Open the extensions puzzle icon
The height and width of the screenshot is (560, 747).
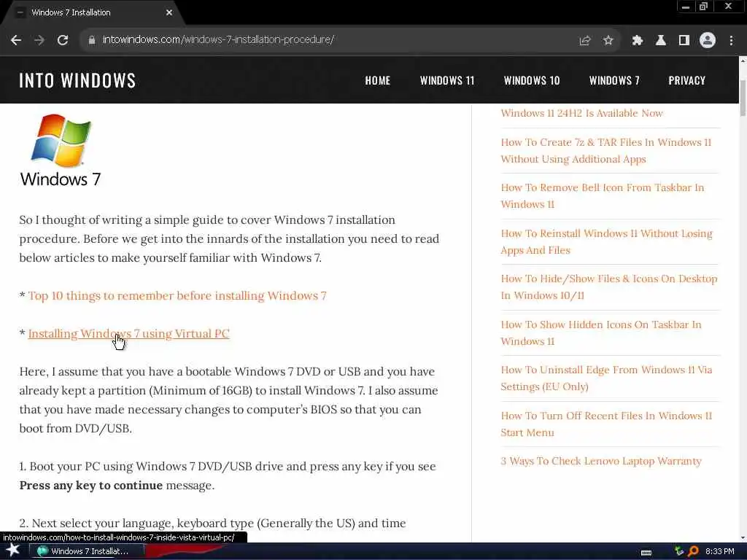pos(638,41)
